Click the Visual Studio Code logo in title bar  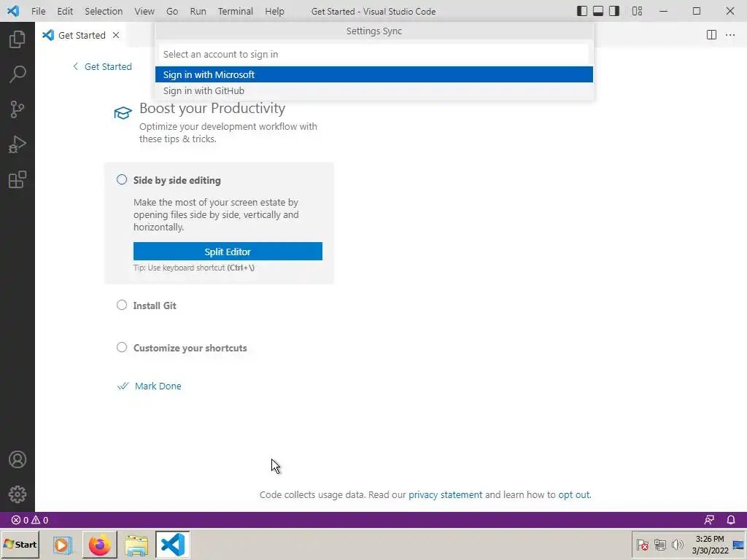(13, 11)
